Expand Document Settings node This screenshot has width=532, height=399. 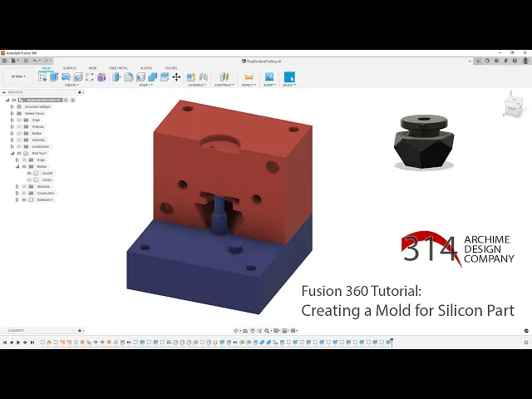click(12, 106)
